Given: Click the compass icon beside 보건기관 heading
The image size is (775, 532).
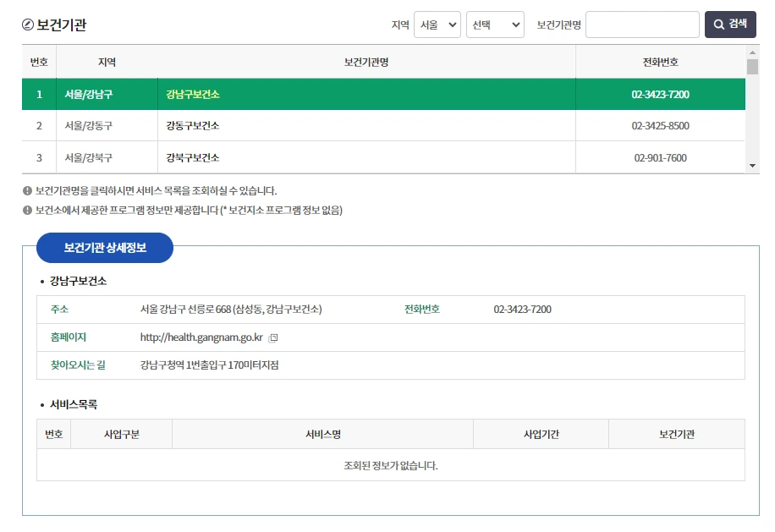Looking at the screenshot, I should click(x=28, y=25).
